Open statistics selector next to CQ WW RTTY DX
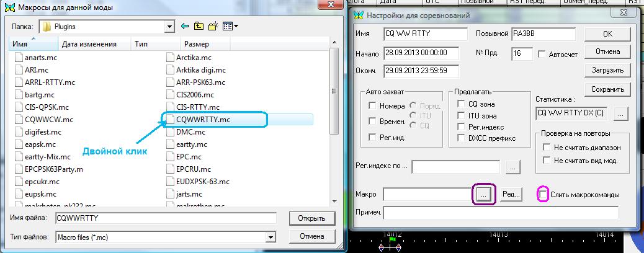The width and height of the screenshot is (644, 253). pos(620,113)
